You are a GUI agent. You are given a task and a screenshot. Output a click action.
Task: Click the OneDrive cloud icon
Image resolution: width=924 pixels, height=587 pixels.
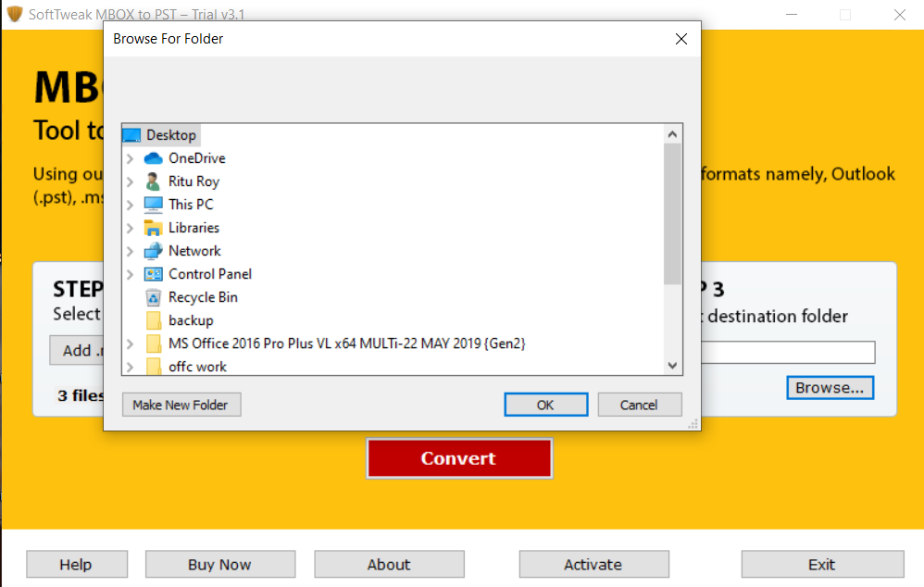(x=153, y=158)
